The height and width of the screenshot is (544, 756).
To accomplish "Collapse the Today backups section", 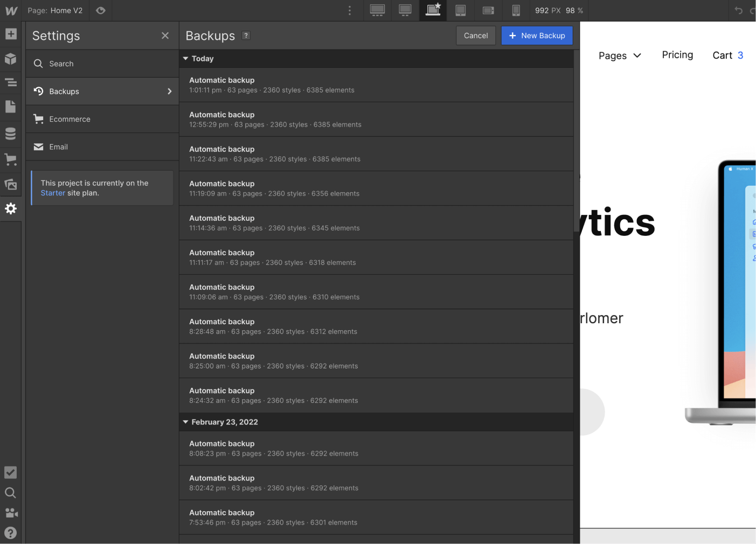I will coord(186,58).
